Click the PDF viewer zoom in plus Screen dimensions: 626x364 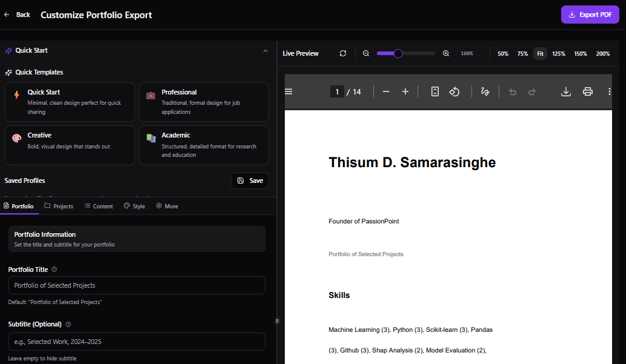pyautogui.click(x=405, y=92)
